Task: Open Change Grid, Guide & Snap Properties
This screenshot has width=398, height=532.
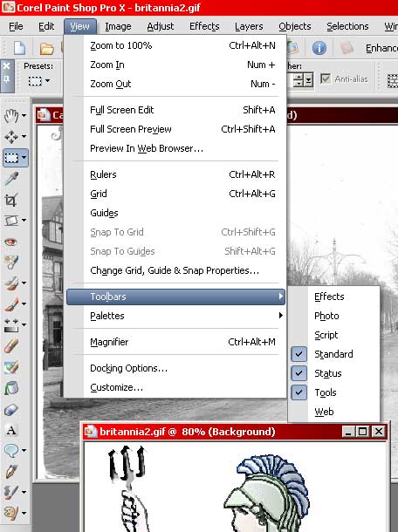Action: pyautogui.click(x=176, y=270)
